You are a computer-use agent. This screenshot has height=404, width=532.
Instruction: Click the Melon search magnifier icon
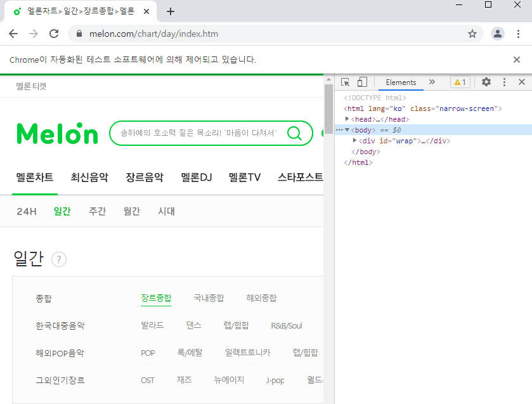coord(294,133)
